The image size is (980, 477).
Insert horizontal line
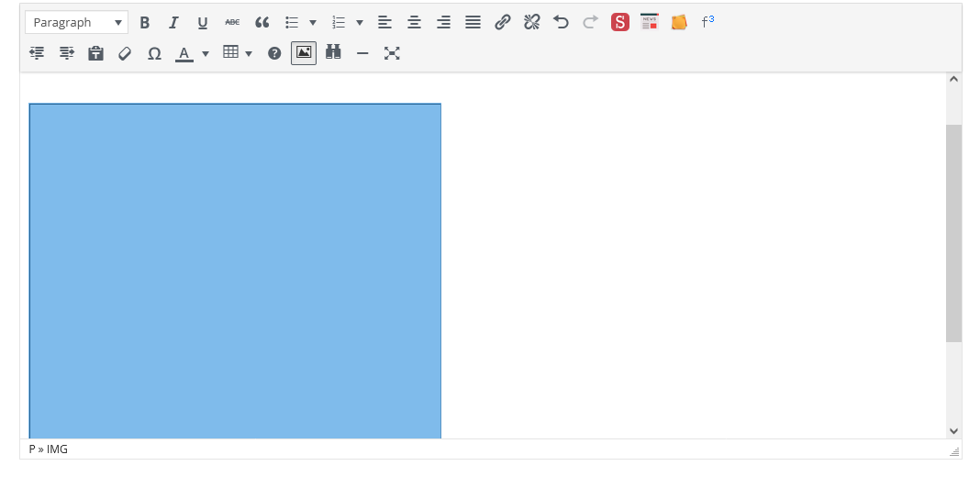tap(362, 53)
